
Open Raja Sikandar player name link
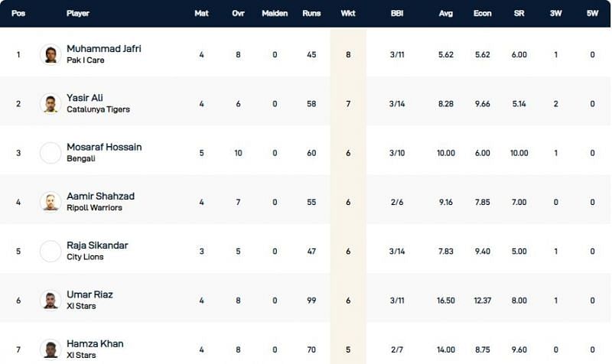pos(97,245)
